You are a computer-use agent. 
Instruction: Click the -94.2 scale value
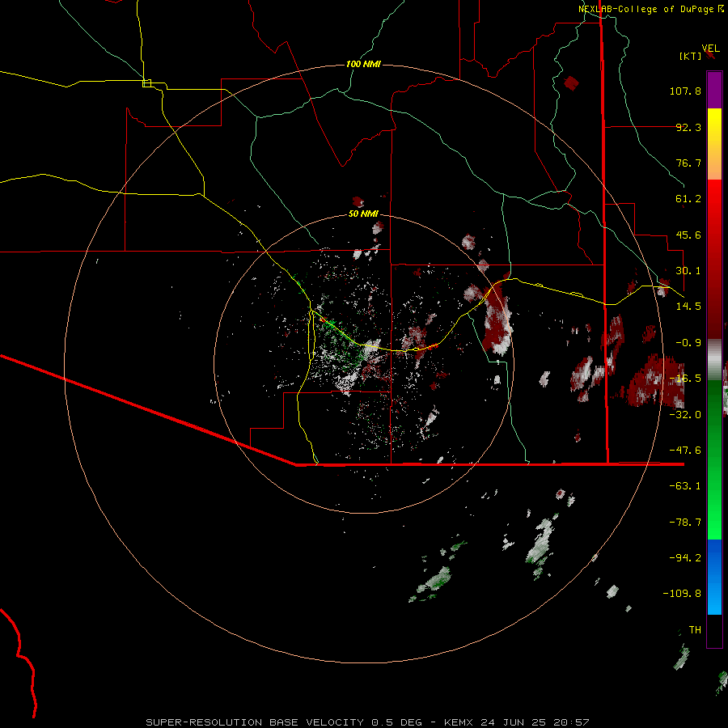coord(685,558)
